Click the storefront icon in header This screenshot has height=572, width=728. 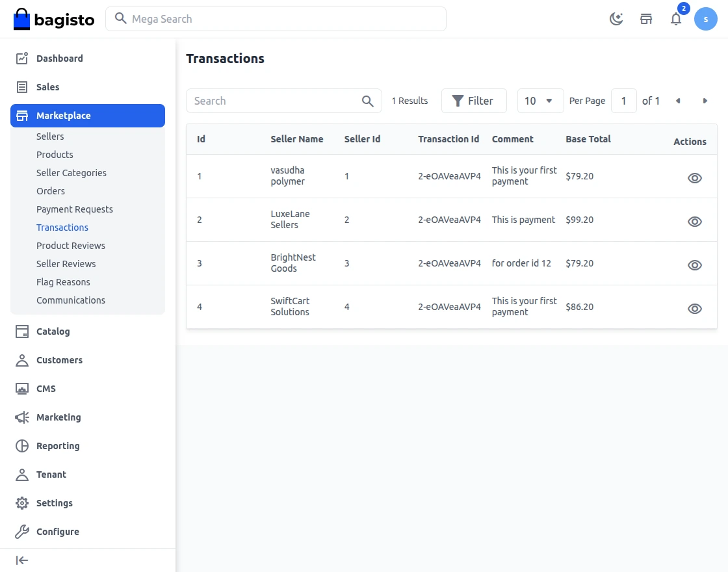click(x=646, y=19)
